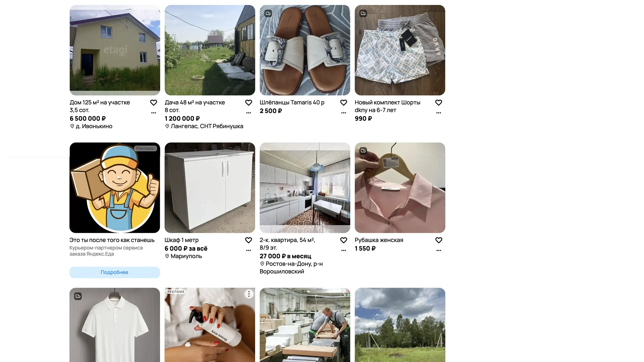Open the Шкаф 1 метр listing title

click(x=182, y=240)
